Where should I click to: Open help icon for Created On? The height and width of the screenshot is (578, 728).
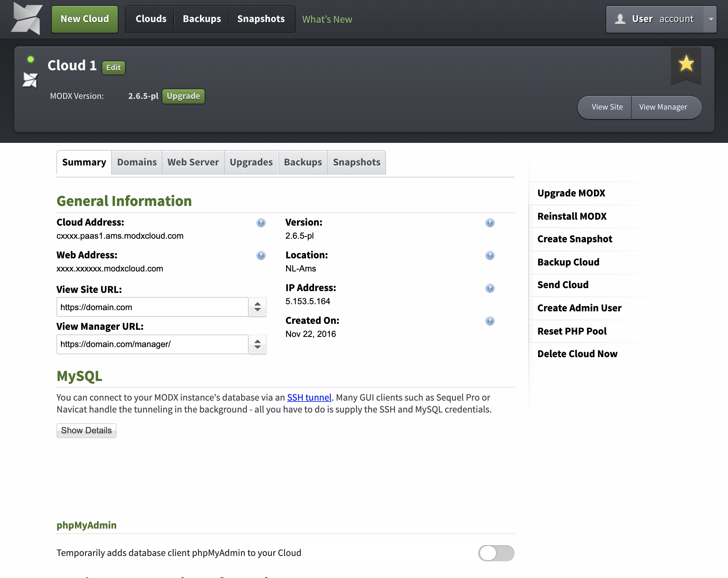pyautogui.click(x=489, y=321)
